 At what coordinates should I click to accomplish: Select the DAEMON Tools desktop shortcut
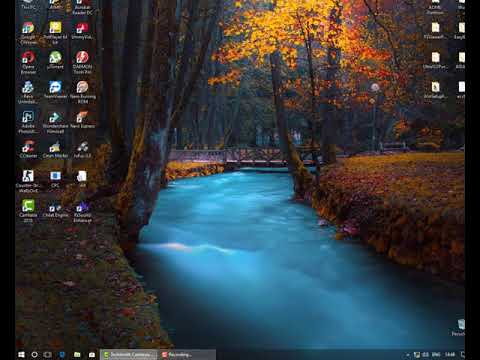[82, 62]
